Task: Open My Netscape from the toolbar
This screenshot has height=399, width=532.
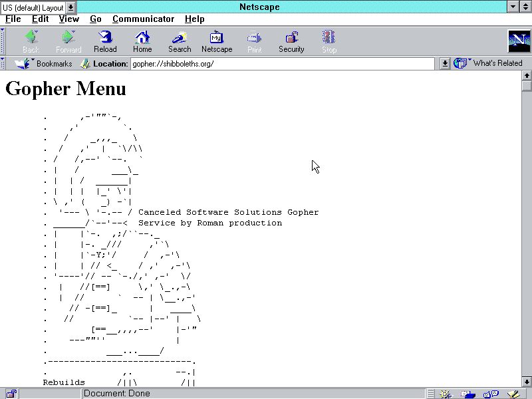Action: coord(217,41)
